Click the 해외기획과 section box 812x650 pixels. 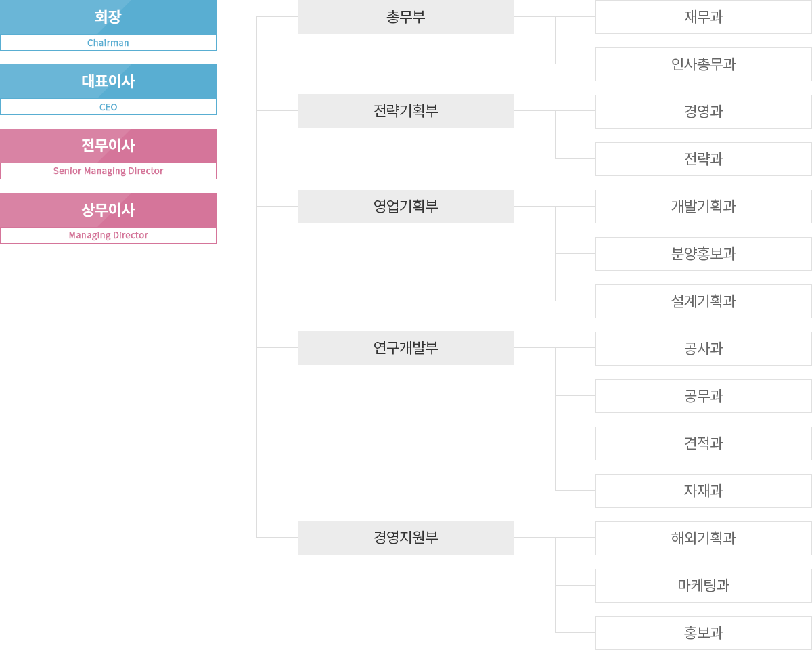click(x=704, y=538)
